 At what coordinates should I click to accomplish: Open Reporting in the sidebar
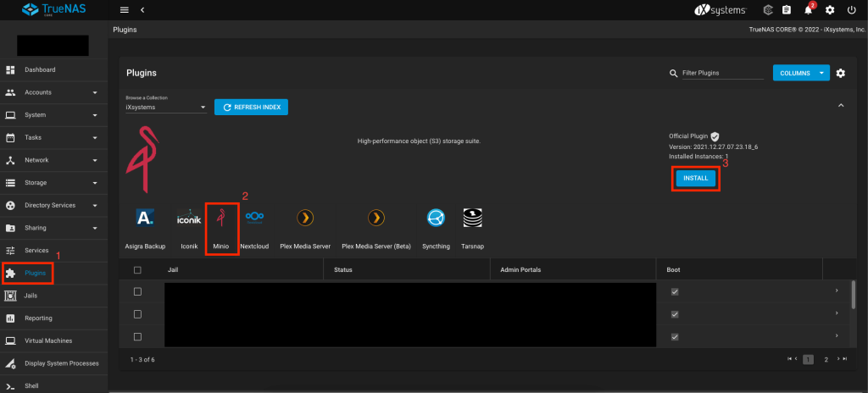pyautogui.click(x=53, y=318)
